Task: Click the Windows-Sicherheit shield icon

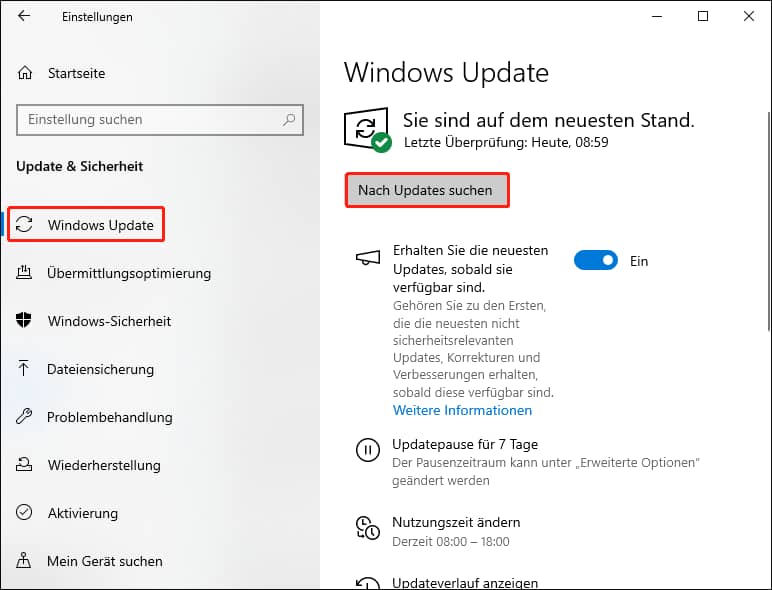Action: point(24,320)
